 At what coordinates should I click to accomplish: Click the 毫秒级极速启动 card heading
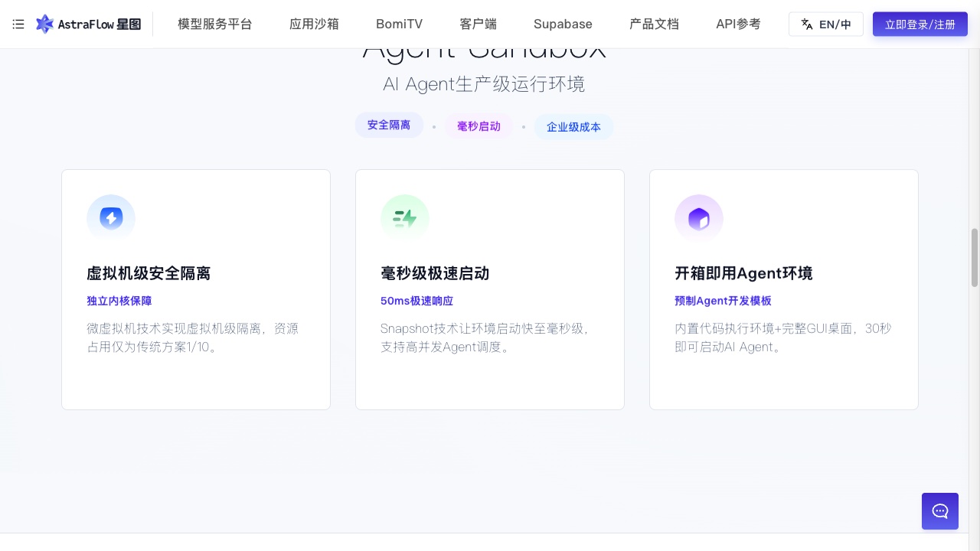[435, 273]
